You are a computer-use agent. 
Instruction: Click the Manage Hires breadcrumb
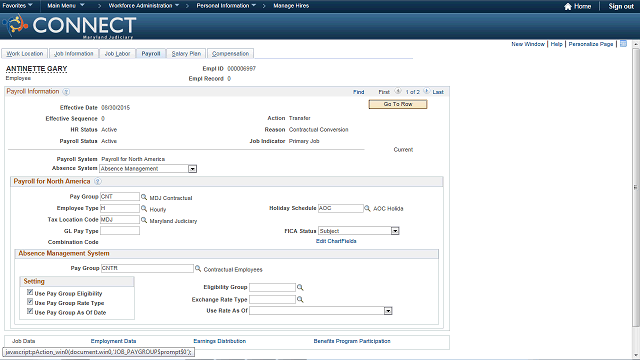coord(291,6)
